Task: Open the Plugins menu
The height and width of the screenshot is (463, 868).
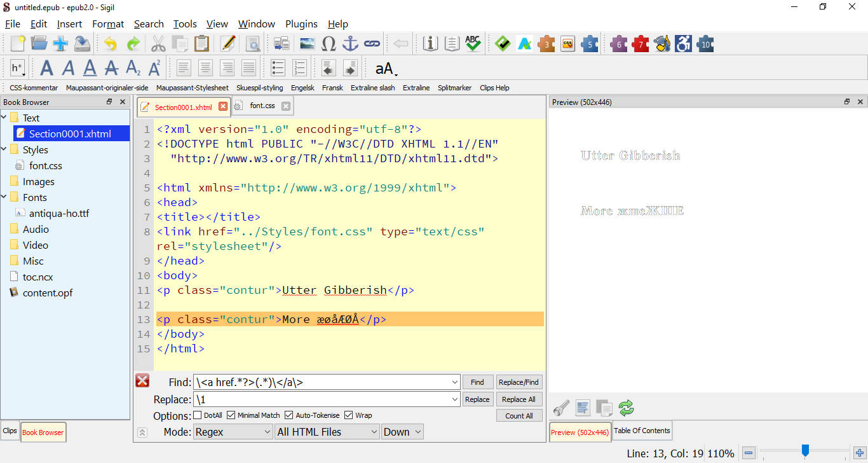Action: click(301, 24)
